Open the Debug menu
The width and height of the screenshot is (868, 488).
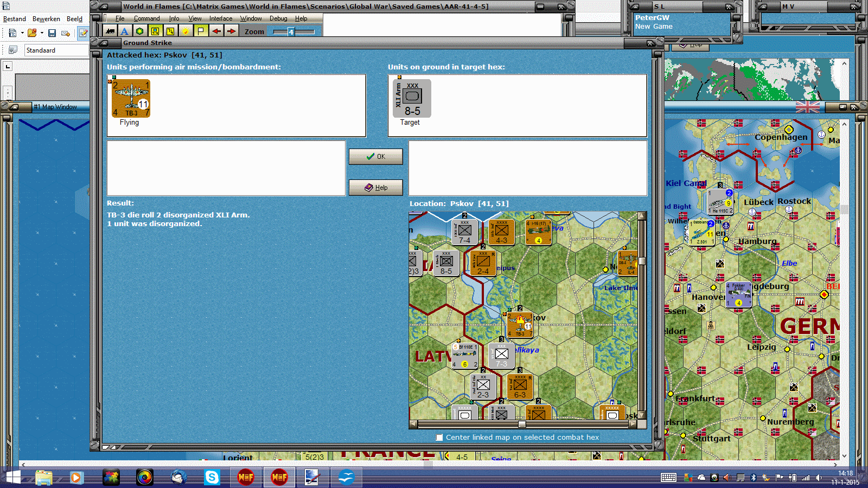[x=278, y=18]
